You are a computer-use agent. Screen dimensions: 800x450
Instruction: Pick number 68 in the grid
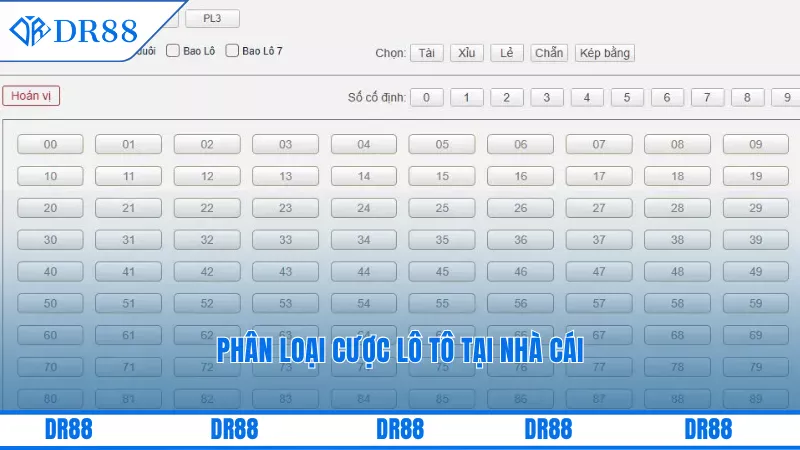point(677,335)
